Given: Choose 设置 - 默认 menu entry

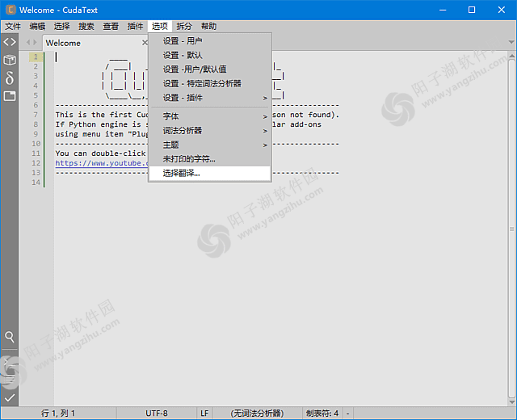Looking at the screenshot, I should (x=210, y=55).
